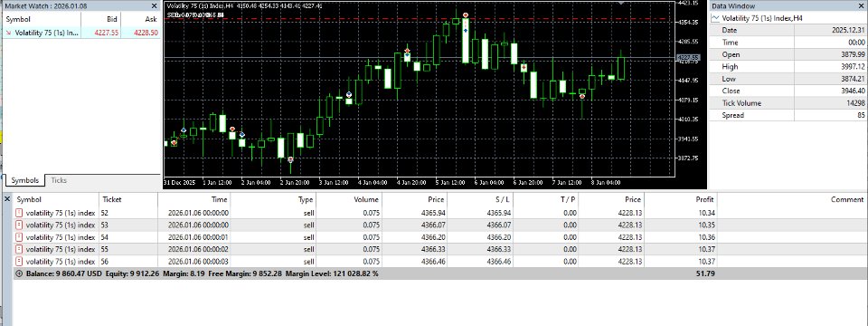This screenshot has height=326, width=868.
Task: Click the Low value 3874.21 in Data Window
Action: point(853,79)
